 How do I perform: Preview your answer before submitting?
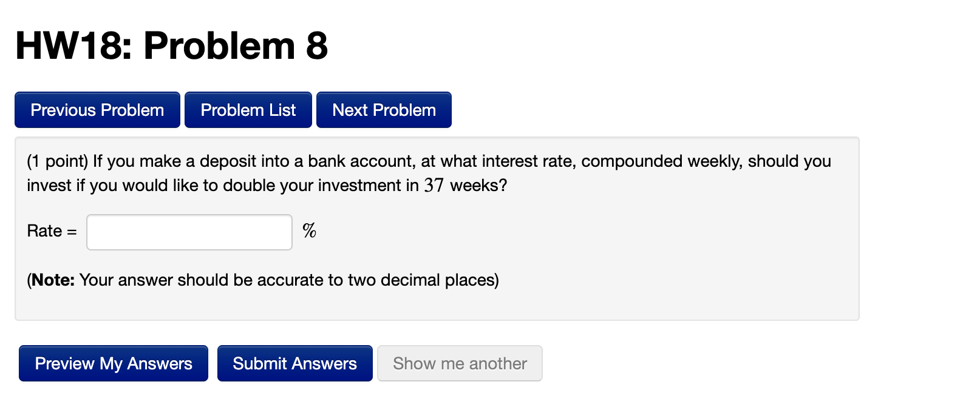pyautogui.click(x=113, y=363)
